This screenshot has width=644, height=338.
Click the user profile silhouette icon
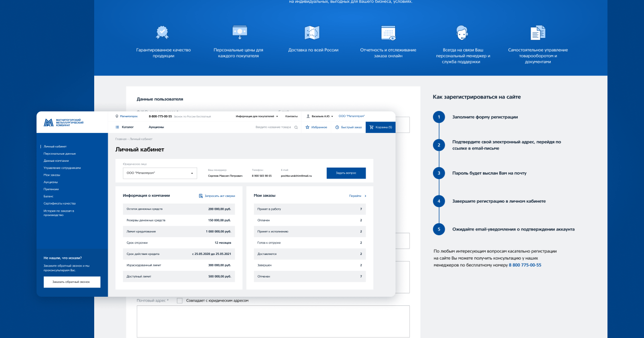[x=308, y=116]
